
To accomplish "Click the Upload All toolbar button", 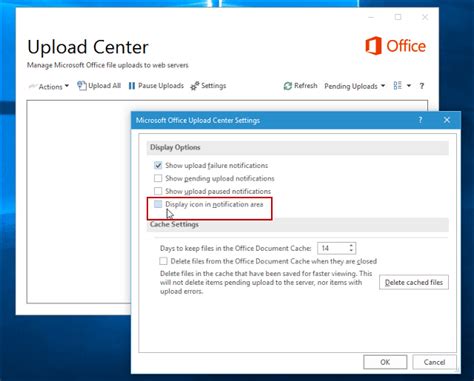I will click(99, 86).
